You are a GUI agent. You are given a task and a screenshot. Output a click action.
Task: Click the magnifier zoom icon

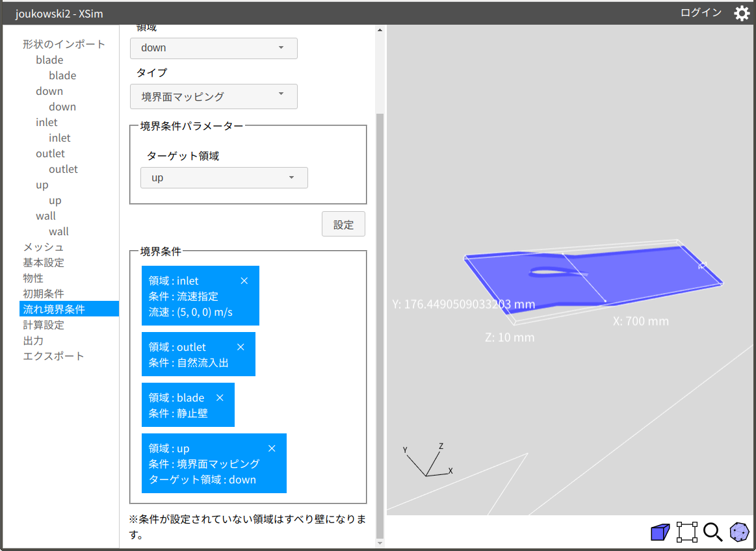tap(713, 532)
